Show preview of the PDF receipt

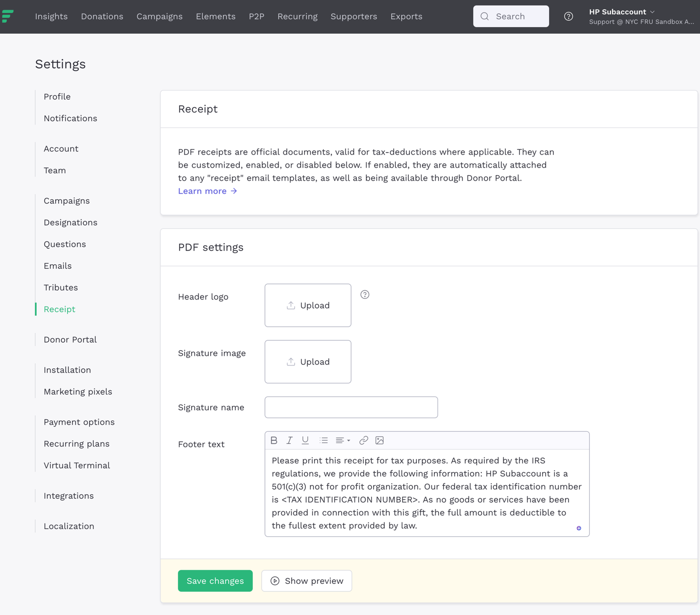(307, 581)
